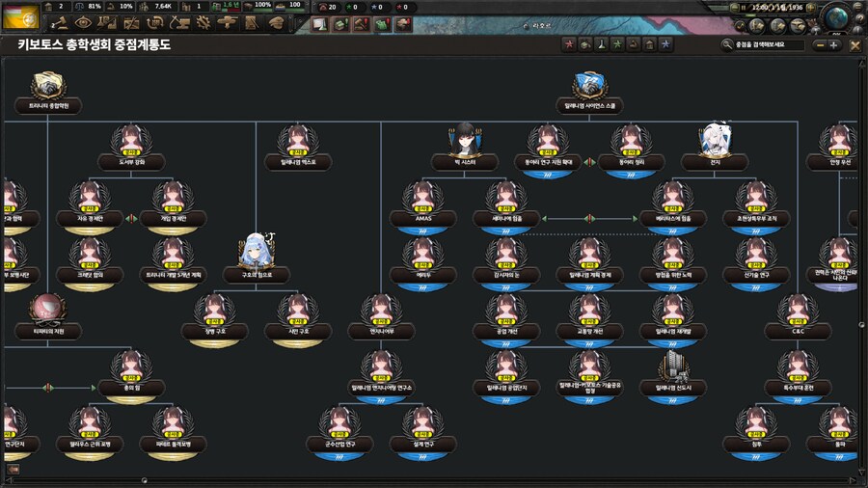Click the 밀레니엄 사이언스 스쿨 focus branch root
Viewport: 868px width, 488px height.
589,92
